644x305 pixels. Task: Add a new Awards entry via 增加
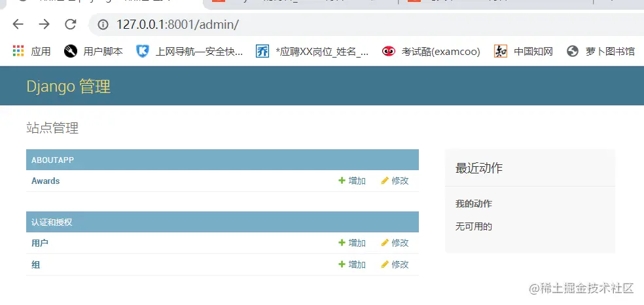pos(352,181)
